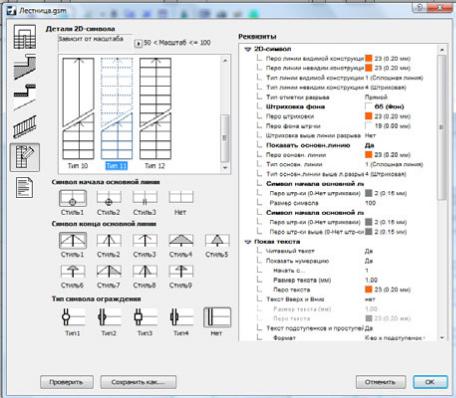Select Размер символа value 100

click(370, 203)
